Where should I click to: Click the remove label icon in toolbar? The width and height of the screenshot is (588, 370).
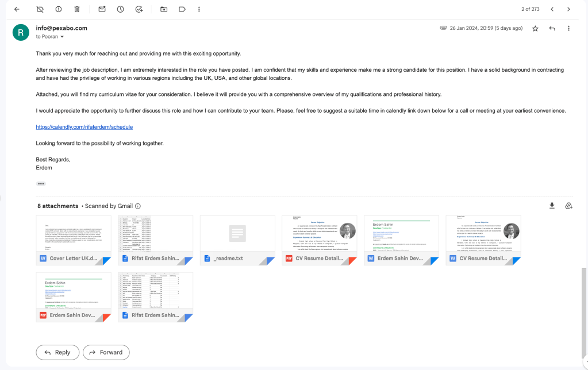click(x=40, y=9)
